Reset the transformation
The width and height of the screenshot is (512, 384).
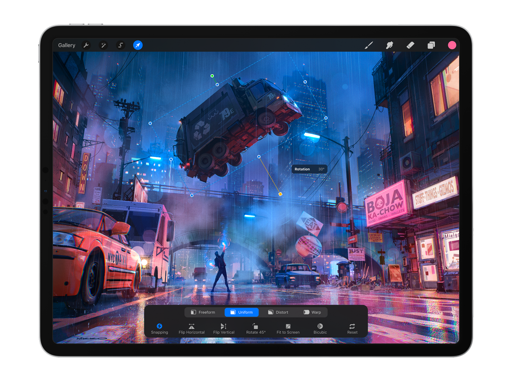click(352, 328)
